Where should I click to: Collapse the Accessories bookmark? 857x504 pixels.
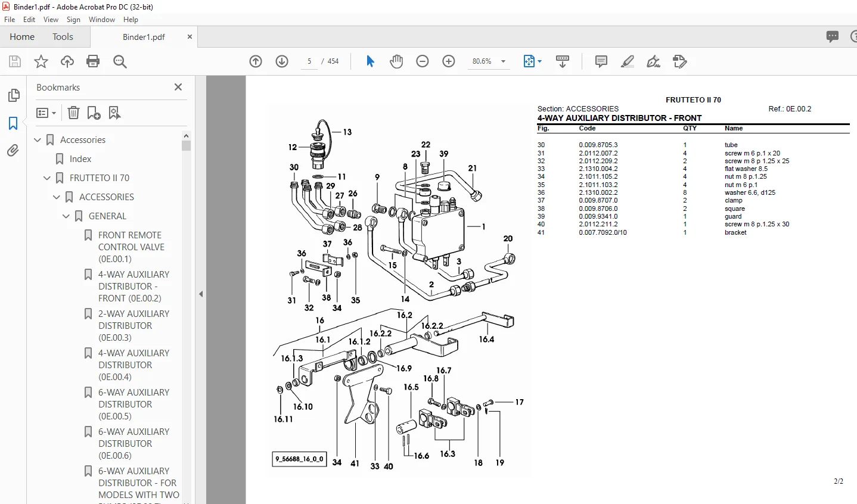[x=38, y=140]
